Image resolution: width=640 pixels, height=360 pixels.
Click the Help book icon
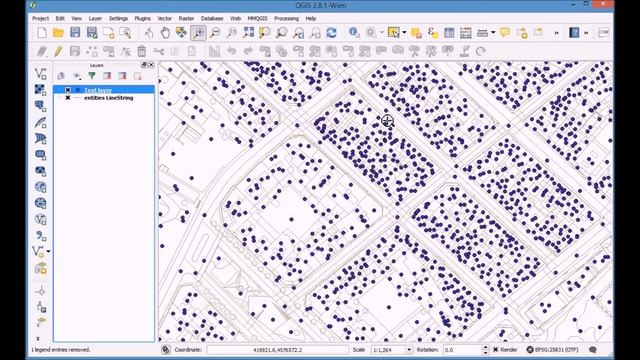[x=574, y=33]
